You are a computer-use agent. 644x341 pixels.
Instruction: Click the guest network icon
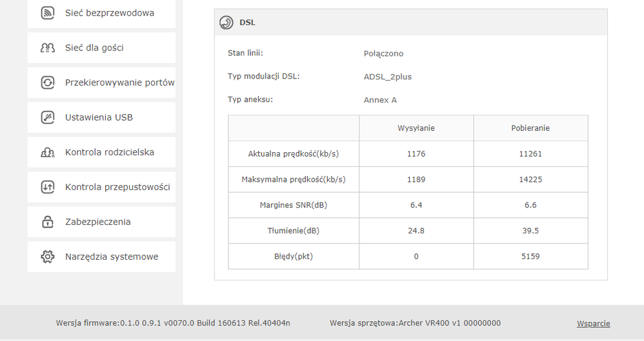(47, 48)
